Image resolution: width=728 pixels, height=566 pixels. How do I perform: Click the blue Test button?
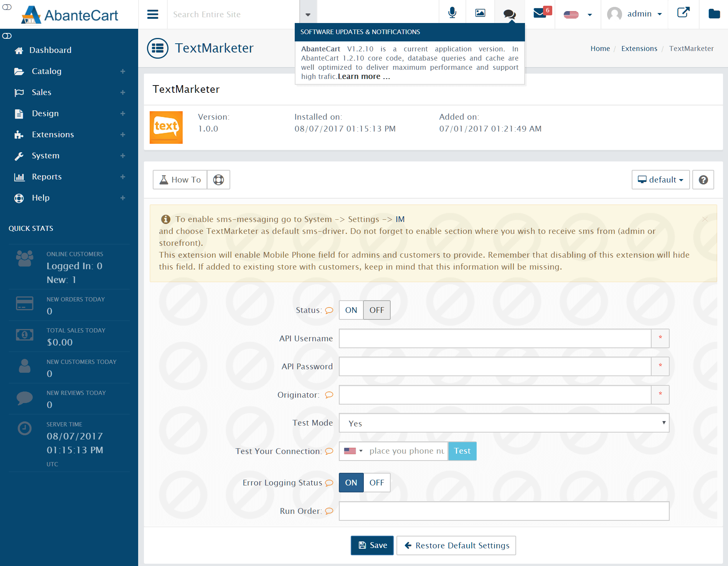[462, 451]
